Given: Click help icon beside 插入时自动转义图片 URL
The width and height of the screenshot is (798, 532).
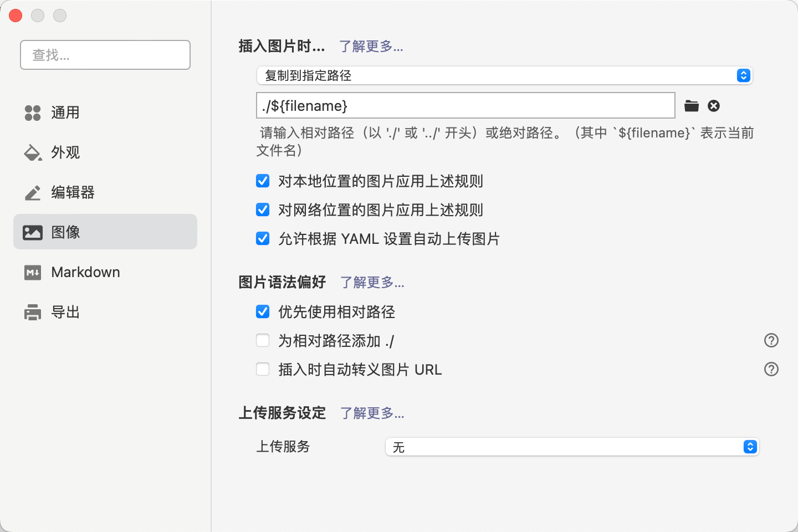Looking at the screenshot, I should click(771, 369).
